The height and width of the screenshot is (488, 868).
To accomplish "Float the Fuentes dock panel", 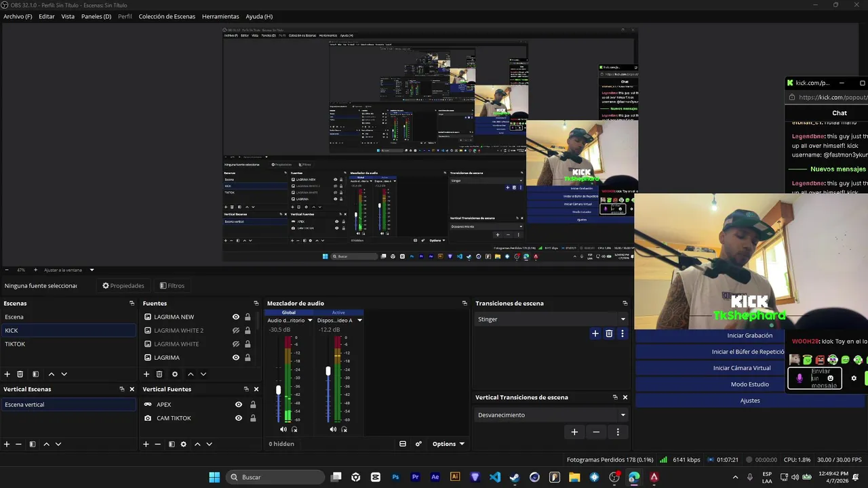I will (256, 304).
